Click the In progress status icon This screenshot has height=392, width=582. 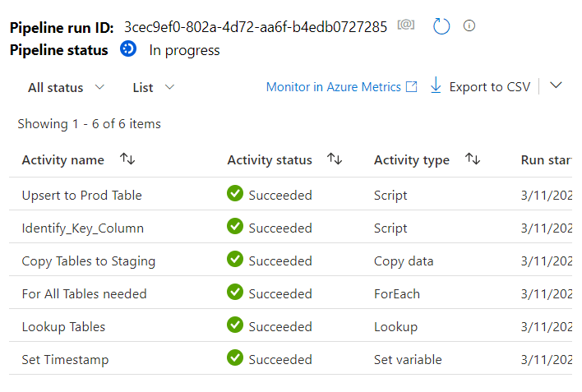[x=128, y=49]
